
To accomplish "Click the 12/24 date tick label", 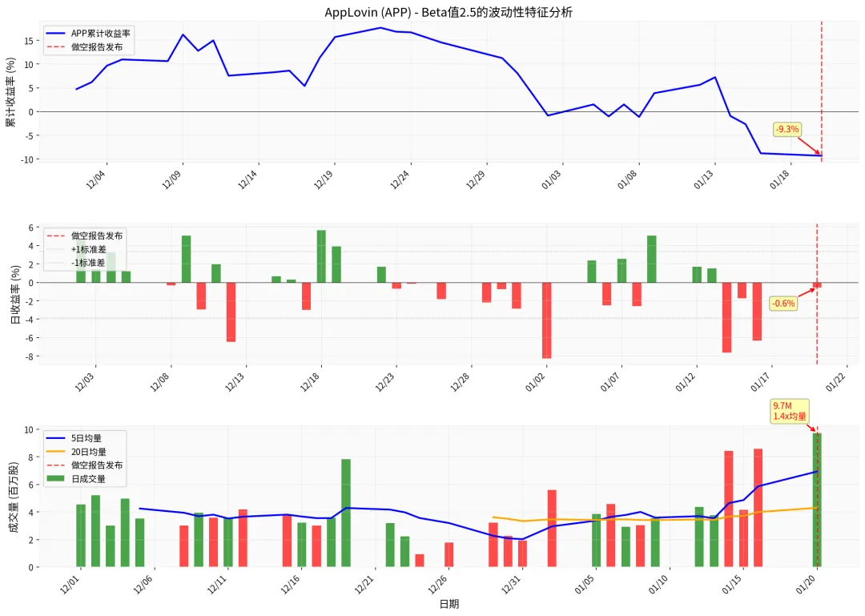I will click(x=400, y=180).
